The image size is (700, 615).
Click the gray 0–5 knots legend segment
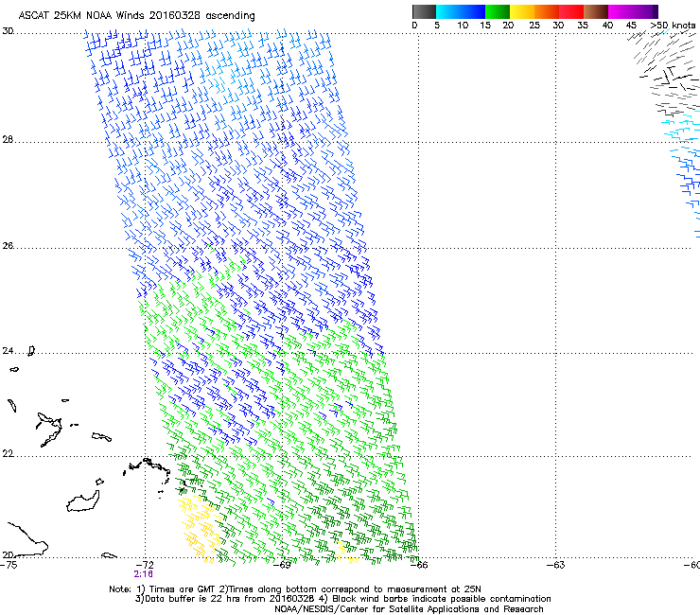click(x=424, y=11)
